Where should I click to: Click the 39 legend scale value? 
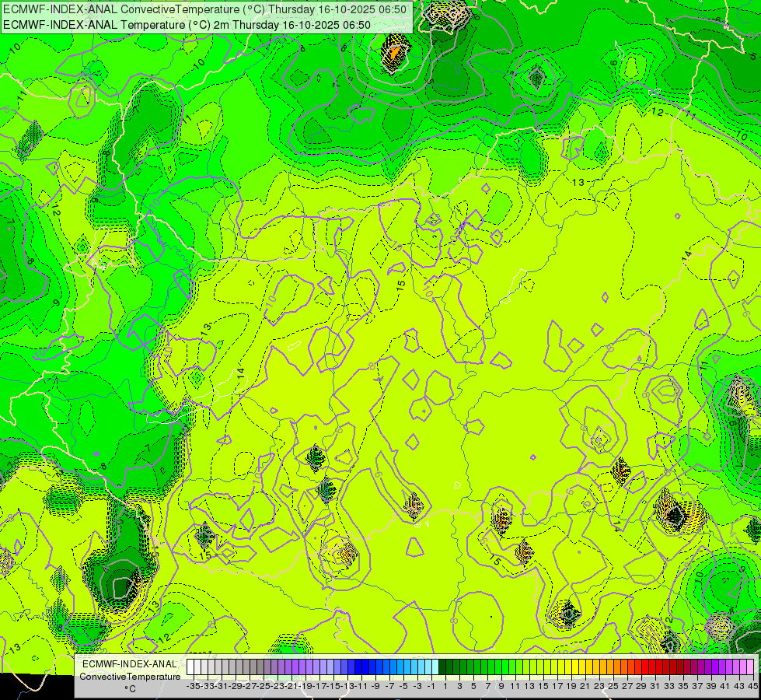[711, 687]
